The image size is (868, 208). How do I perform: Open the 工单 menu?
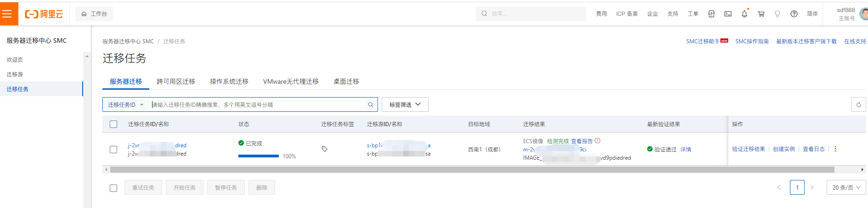(x=693, y=14)
